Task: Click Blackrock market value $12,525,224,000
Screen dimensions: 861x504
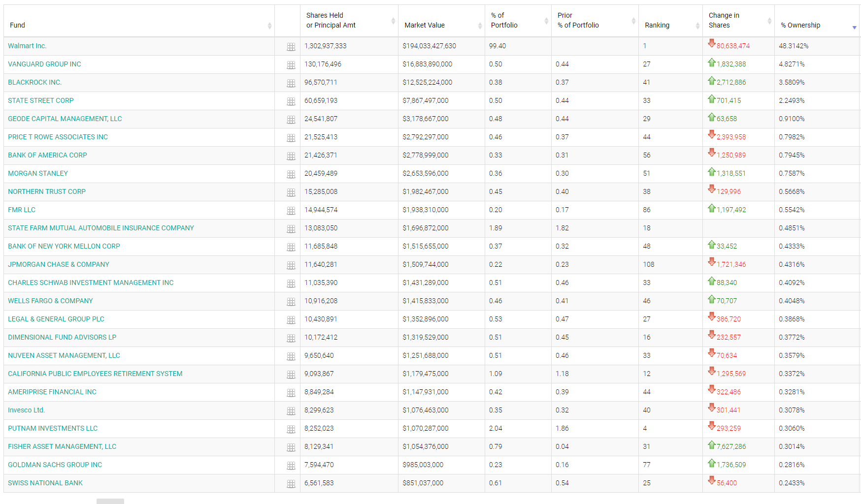Action: (x=427, y=82)
